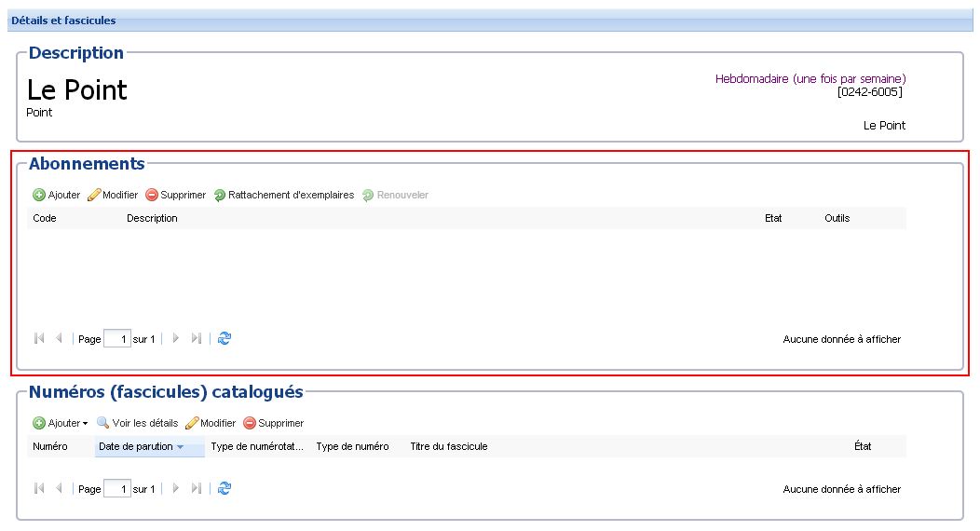Screen dimensions: 980x531
Task: Click the page number field in Abonnements
Action: point(116,338)
